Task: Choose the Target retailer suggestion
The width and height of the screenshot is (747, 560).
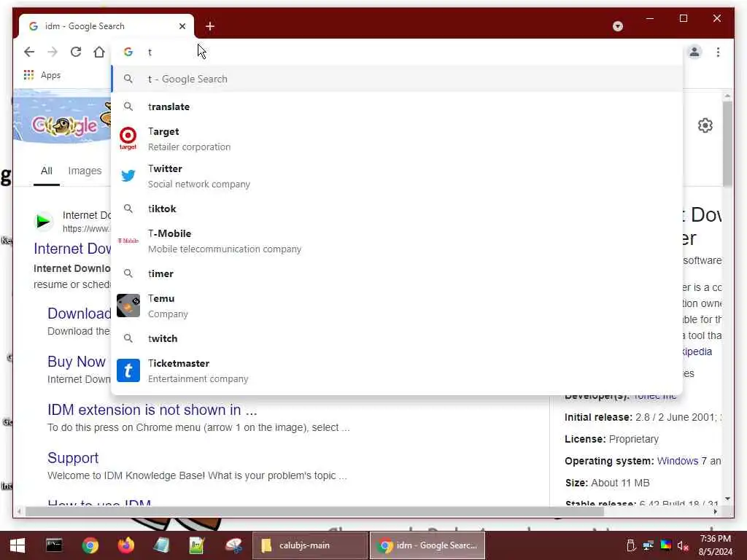Action: pos(397,139)
